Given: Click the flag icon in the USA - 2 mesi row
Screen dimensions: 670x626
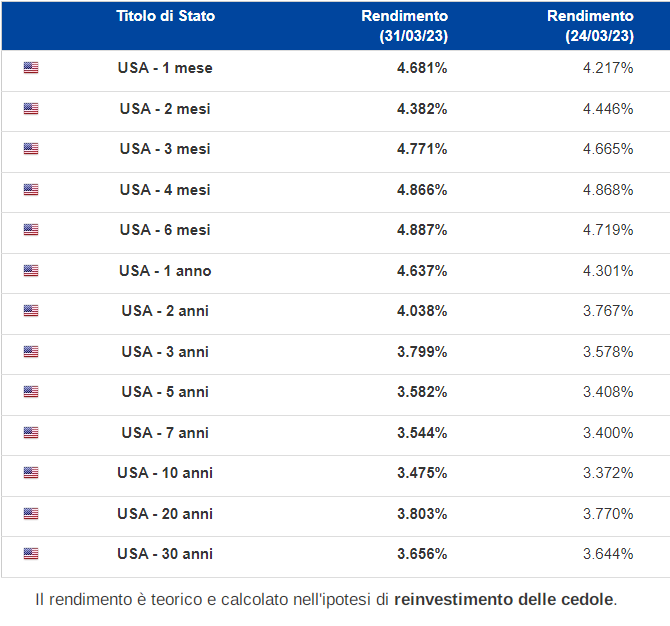Looking at the screenshot, I should (31, 109).
